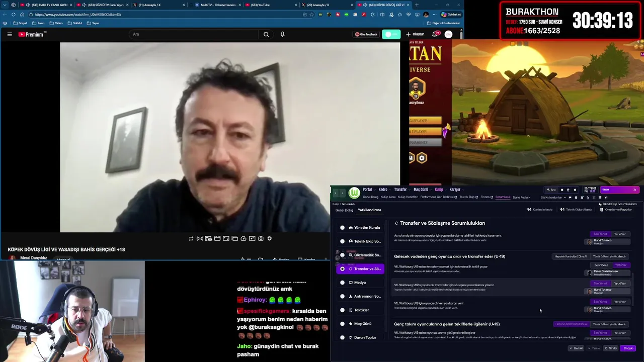Image resolution: width=644 pixels, height=362 pixels.
Task: Select the Gözlemcilik So... radio option
Action: [343, 255]
